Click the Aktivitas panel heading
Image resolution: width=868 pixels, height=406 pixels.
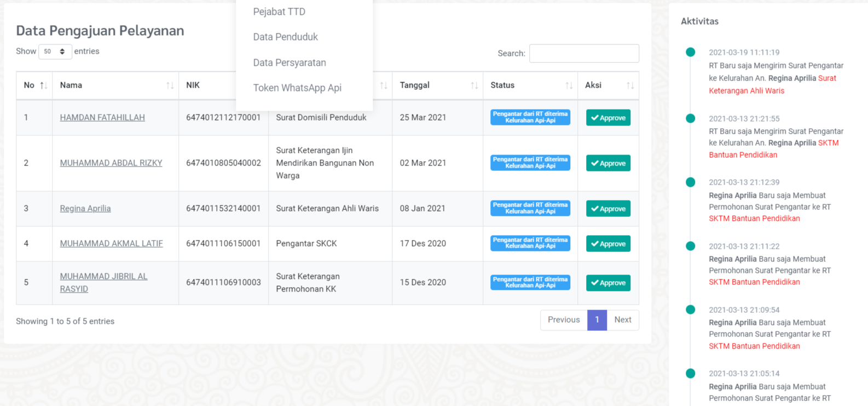point(699,21)
